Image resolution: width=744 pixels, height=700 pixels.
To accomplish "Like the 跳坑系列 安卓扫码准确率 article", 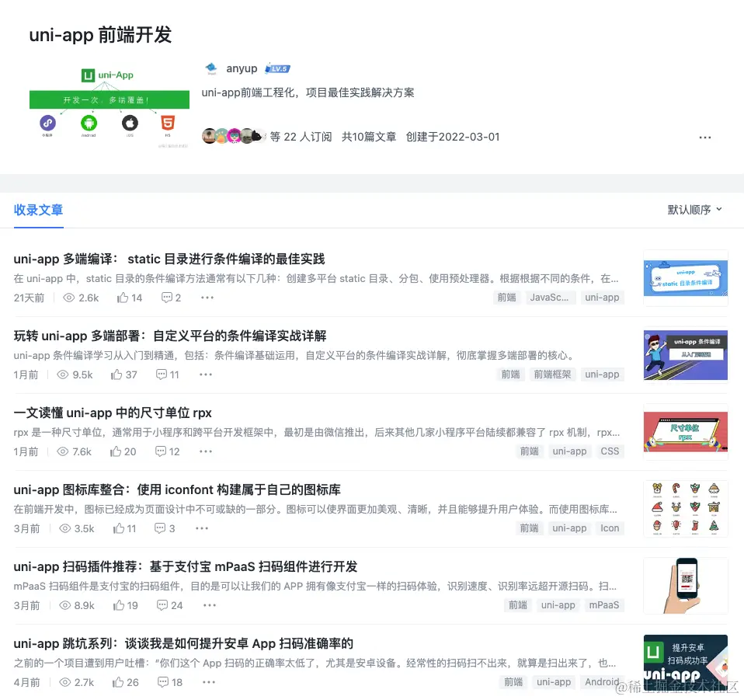I will tap(118, 682).
